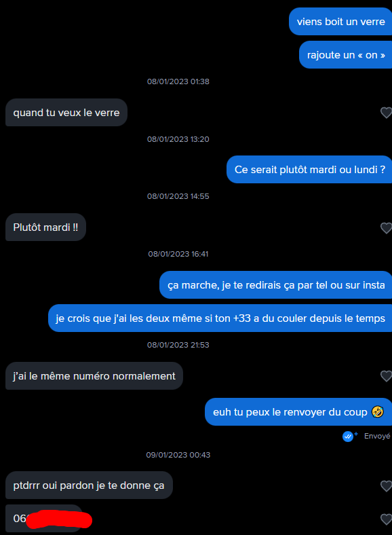Click the 'Ce serait plutôt mardi ou lundi ?' bubble

309,170
